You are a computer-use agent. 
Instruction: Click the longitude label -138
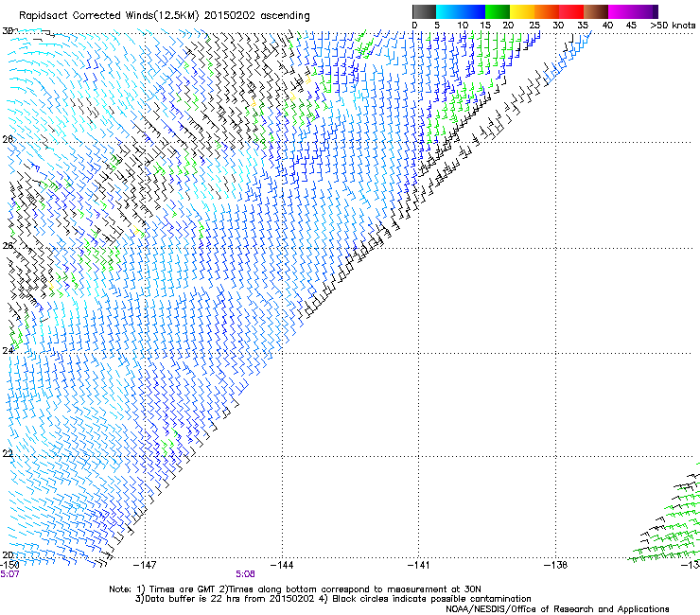coord(556,565)
